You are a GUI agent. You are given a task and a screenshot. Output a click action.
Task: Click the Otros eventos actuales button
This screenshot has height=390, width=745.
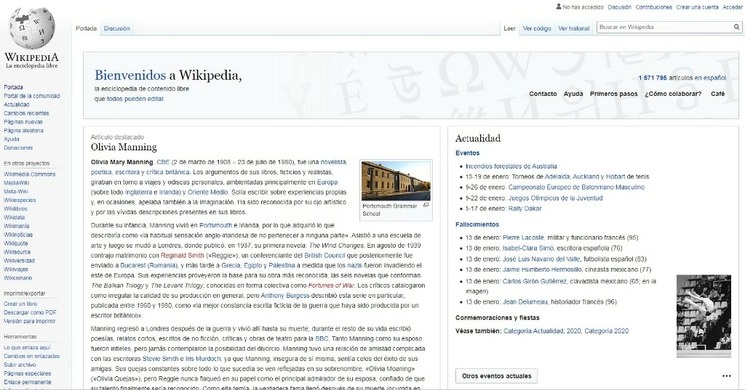(x=497, y=376)
